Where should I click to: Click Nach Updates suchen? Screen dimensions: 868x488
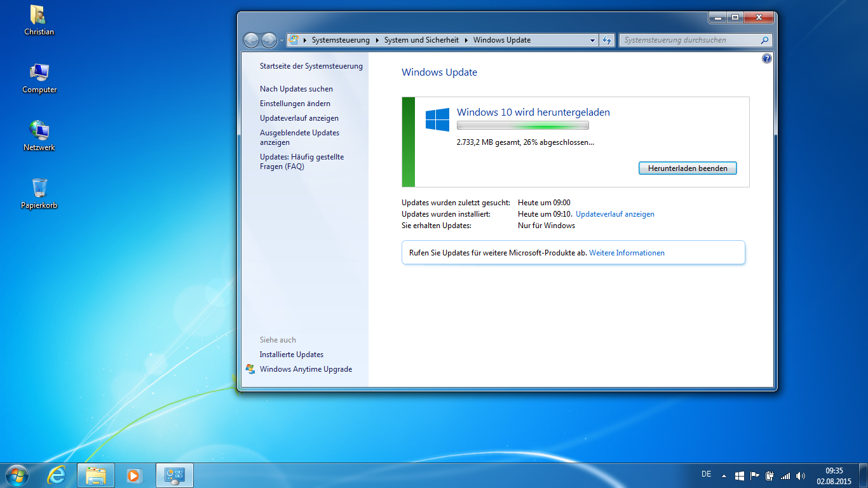tap(296, 89)
